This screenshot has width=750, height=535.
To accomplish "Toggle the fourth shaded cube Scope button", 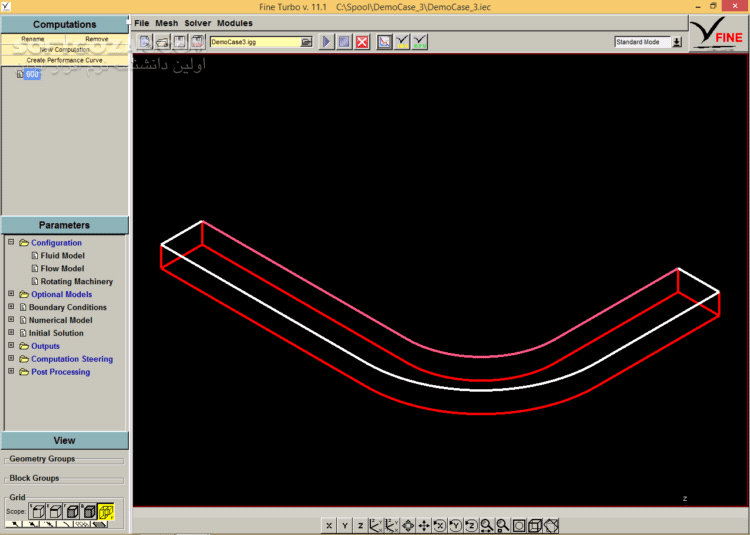I will (x=88, y=512).
